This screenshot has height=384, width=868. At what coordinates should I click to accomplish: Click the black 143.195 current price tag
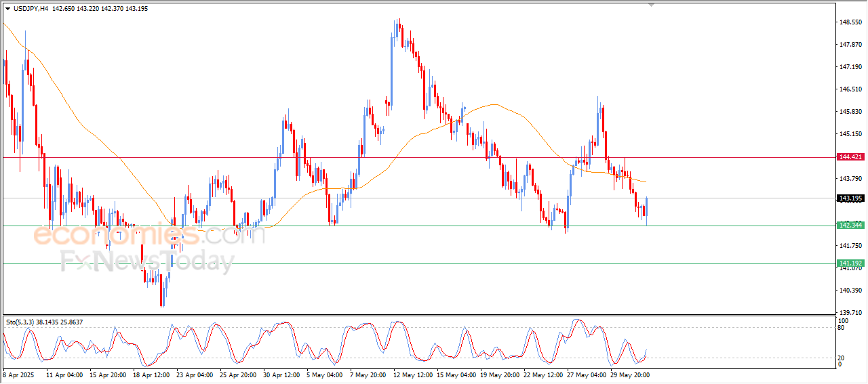850,198
